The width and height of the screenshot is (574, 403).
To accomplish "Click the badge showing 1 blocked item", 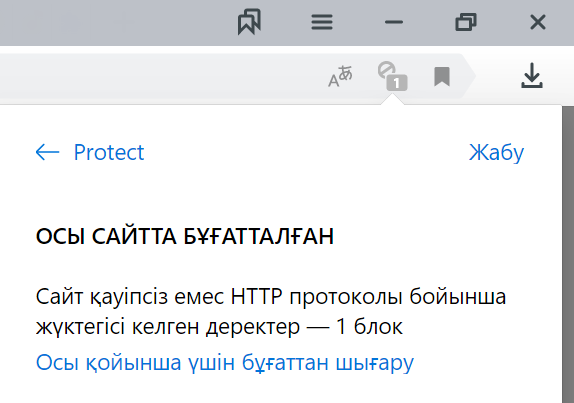I will click(x=397, y=83).
